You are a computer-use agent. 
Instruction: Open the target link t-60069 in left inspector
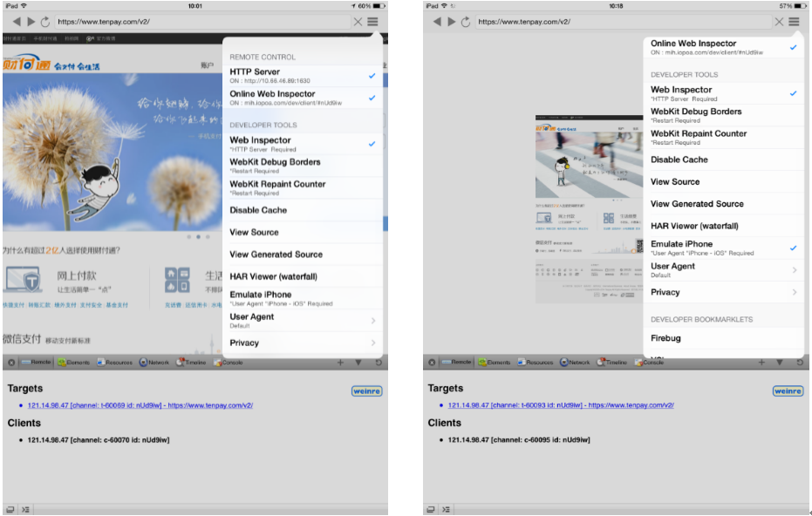coord(140,405)
